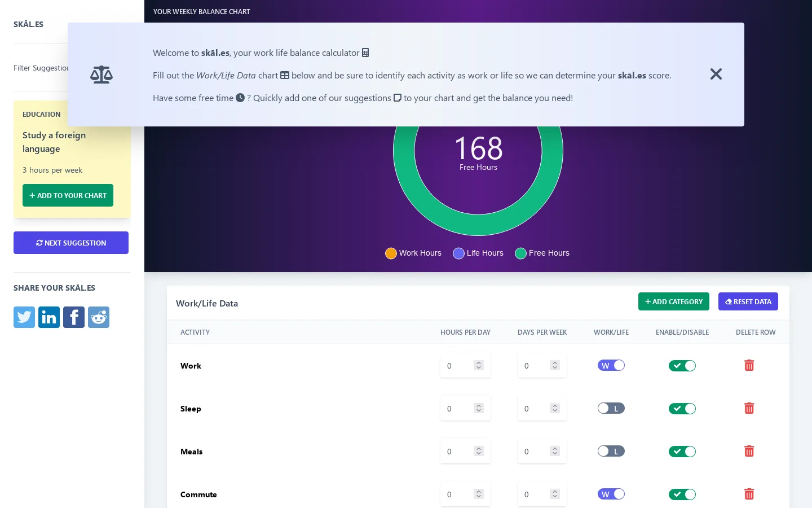Click Add To Your Chart button
Viewport: 812px width, 508px height.
[68, 195]
